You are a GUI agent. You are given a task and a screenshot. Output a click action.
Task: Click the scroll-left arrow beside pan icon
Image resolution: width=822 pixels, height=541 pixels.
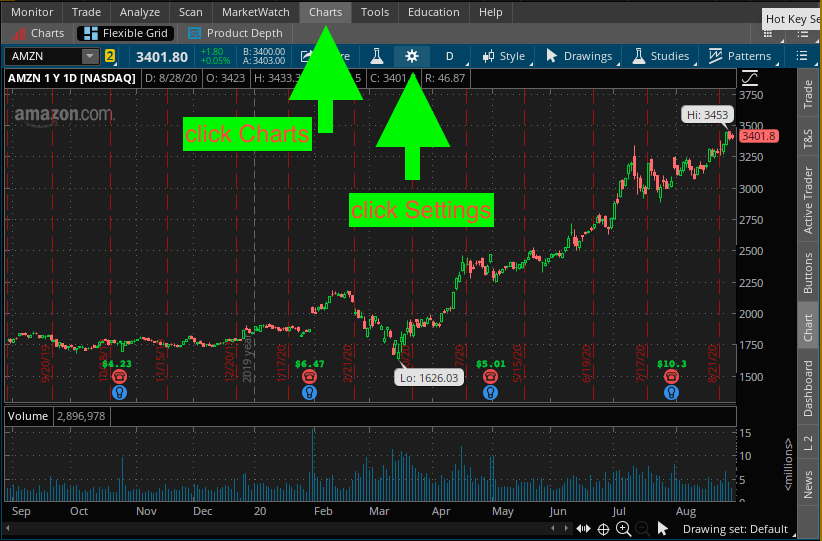[554, 528]
